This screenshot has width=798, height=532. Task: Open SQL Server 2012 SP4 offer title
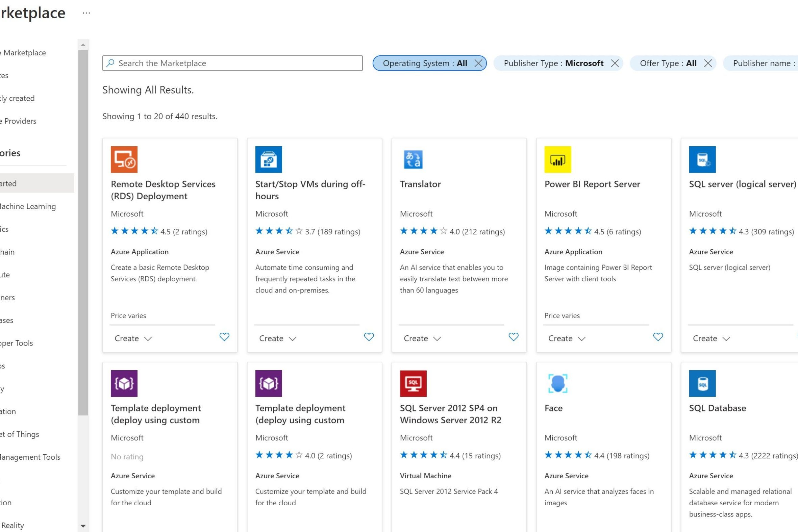pos(450,414)
